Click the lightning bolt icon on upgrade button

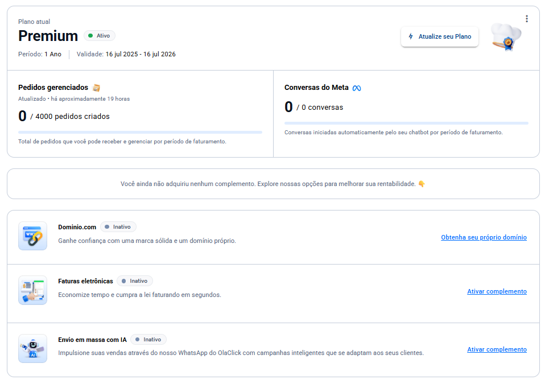tap(411, 36)
